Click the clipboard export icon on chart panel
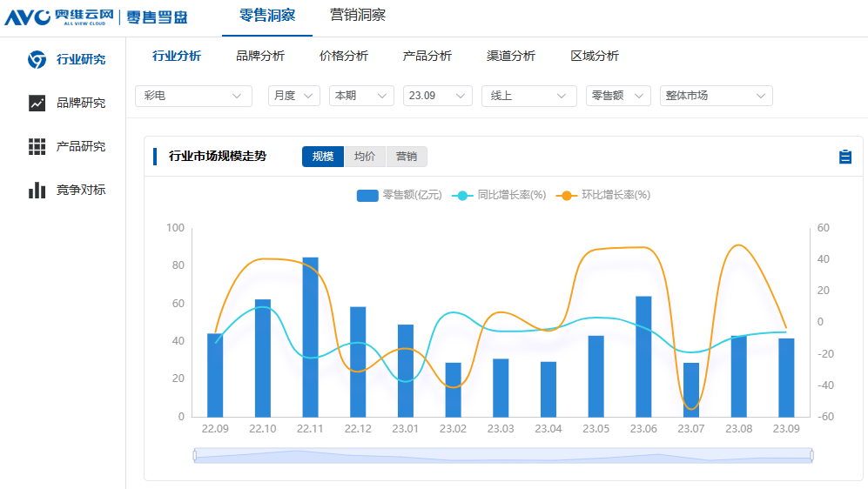 (844, 157)
